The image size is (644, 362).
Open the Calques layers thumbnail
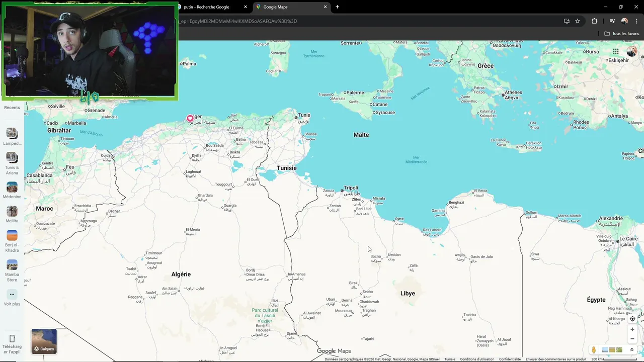click(44, 341)
